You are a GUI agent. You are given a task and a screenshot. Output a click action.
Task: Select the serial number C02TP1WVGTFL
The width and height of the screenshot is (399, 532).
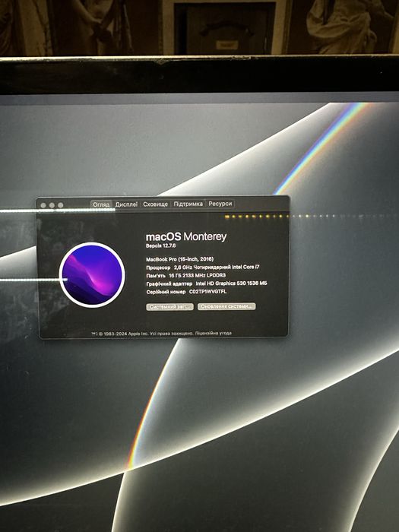coord(208,291)
